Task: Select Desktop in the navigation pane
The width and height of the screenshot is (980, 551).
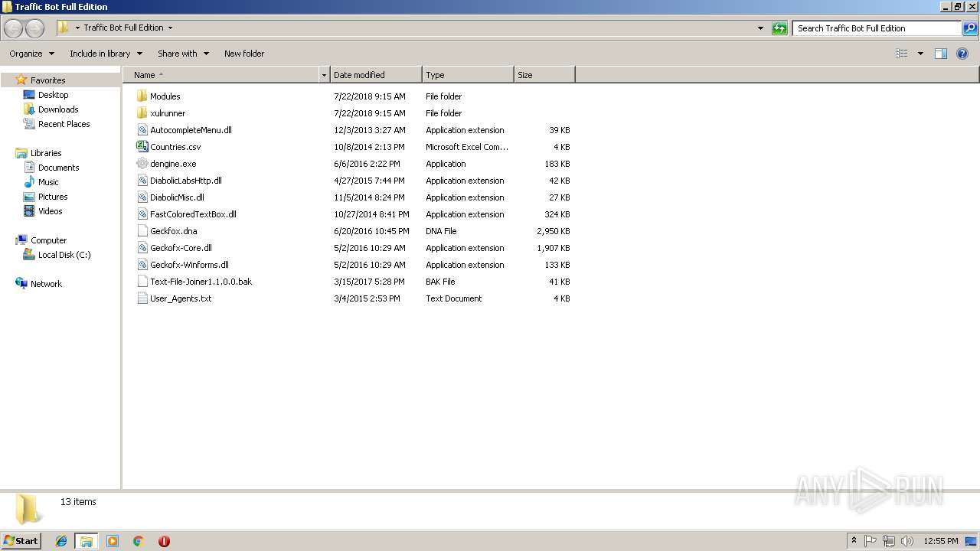Action: point(53,95)
